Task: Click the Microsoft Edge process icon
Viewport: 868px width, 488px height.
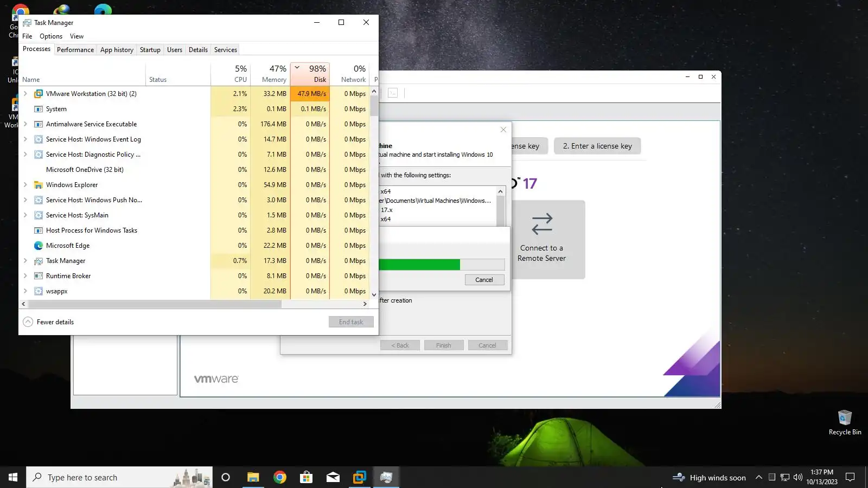Action: 39,246
